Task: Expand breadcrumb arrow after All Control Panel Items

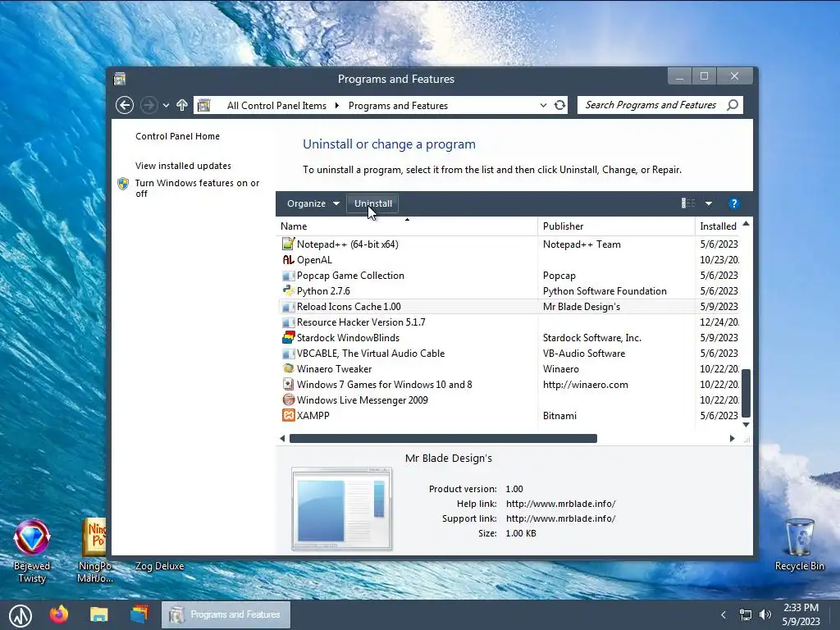Action: point(337,105)
